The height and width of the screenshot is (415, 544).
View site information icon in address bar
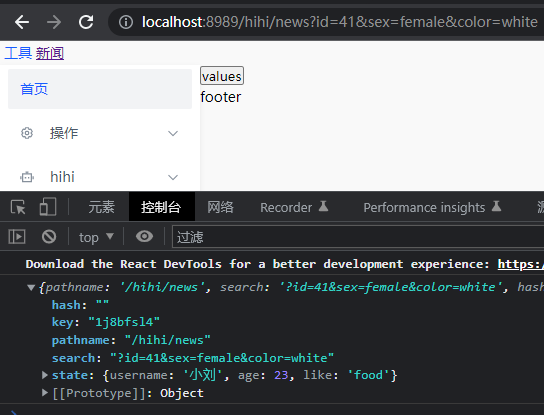coord(126,22)
